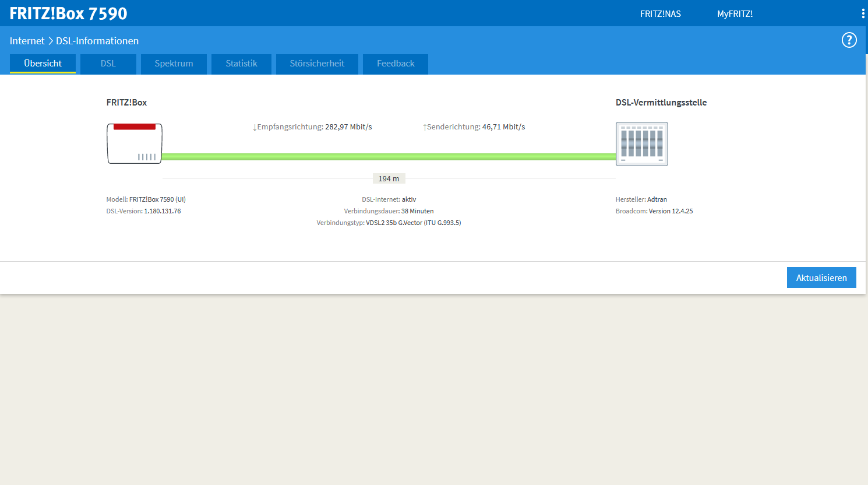Open MyFRITZ! link in header
The height and width of the screenshot is (485, 868).
[735, 14]
